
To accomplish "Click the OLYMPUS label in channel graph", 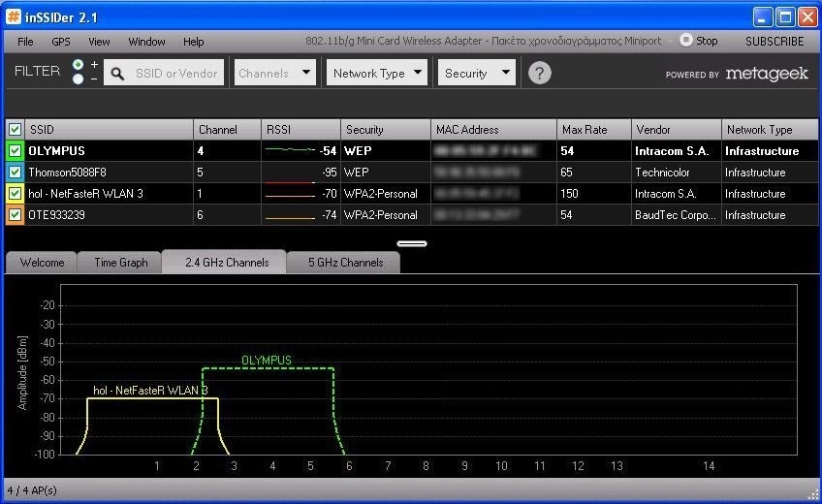I will tap(267, 361).
